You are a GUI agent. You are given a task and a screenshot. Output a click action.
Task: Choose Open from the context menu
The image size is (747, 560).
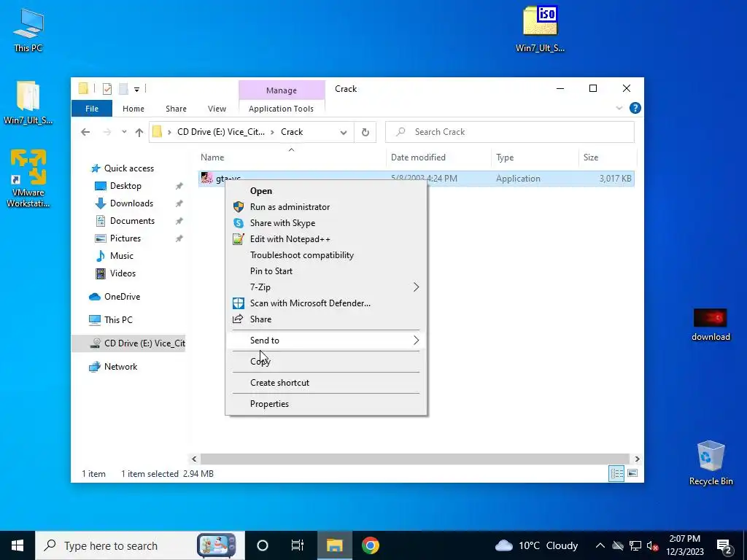[x=326, y=191]
